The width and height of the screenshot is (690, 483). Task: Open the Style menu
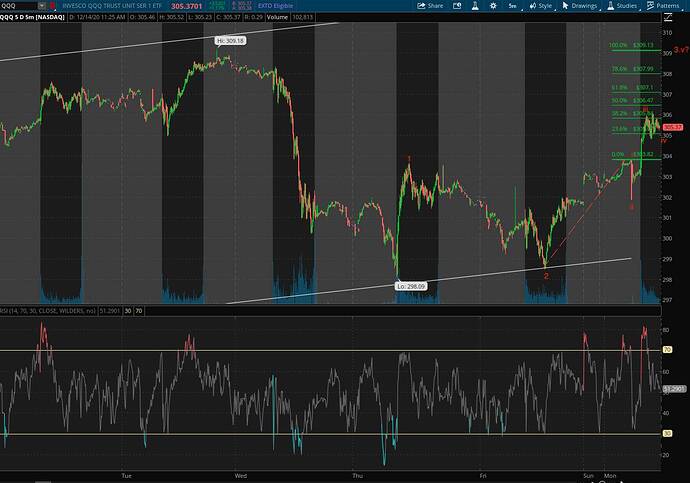(x=541, y=6)
